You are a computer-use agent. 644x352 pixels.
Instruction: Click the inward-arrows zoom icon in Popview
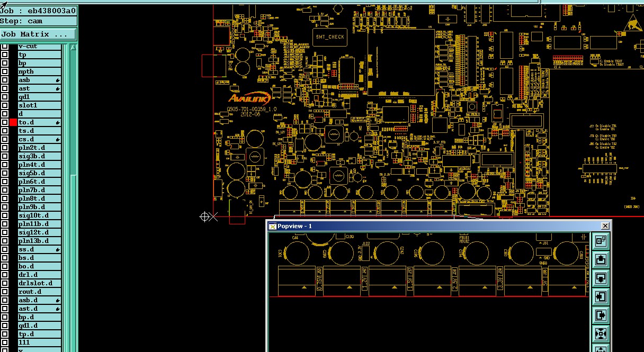pyautogui.click(x=601, y=333)
